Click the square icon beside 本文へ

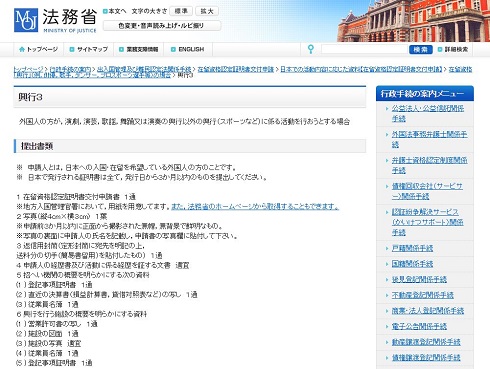point(105,11)
